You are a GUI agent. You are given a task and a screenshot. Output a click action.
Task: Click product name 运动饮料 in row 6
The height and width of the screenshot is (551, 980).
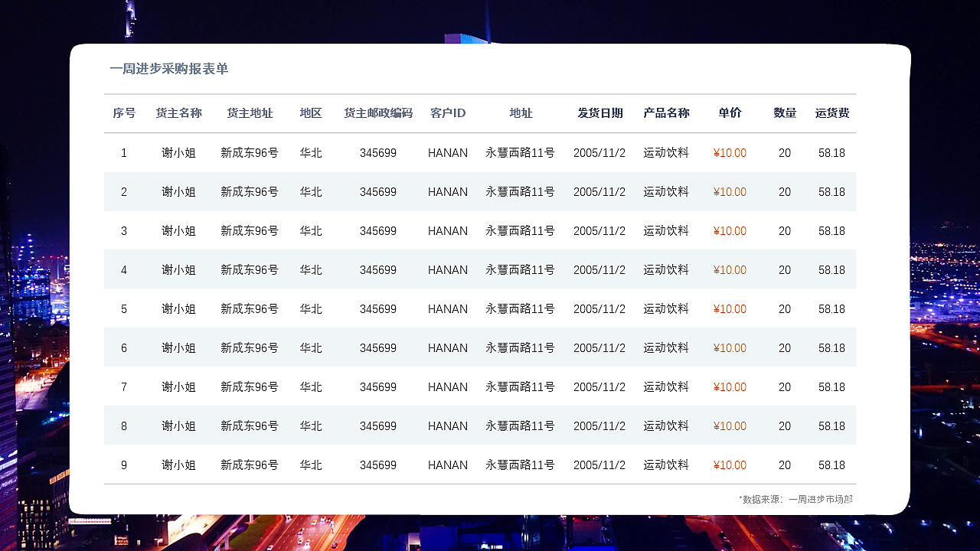coord(665,347)
